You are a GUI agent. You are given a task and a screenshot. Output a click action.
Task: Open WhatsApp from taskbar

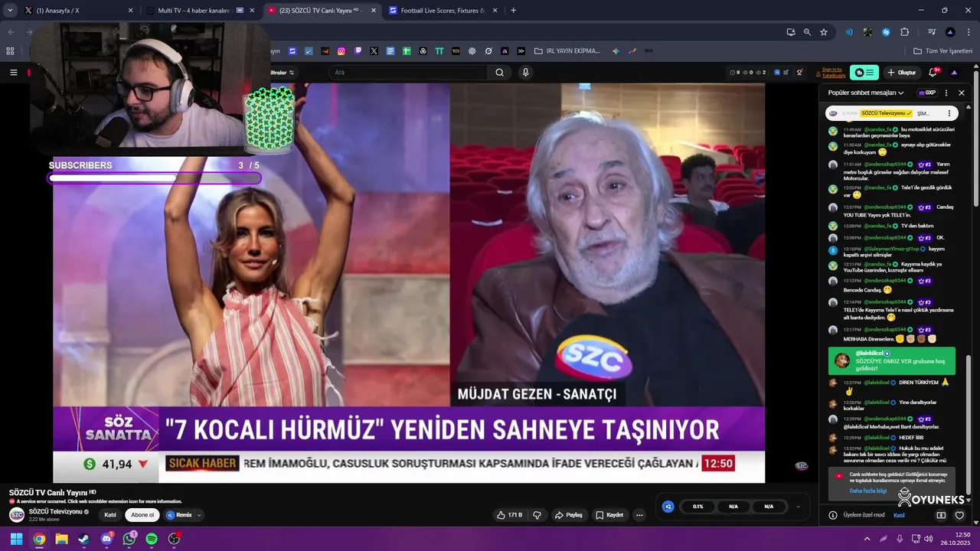point(129,540)
